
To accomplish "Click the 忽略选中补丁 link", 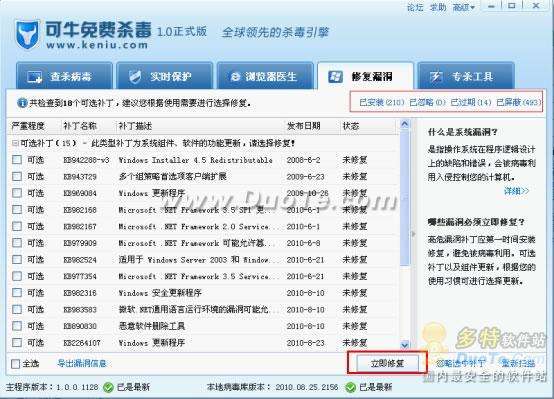I will click(x=461, y=363).
